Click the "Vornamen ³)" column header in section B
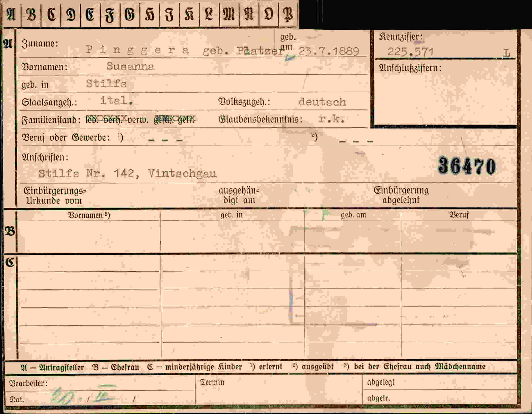This screenshot has height=414, width=532. pyautogui.click(x=89, y=215)
